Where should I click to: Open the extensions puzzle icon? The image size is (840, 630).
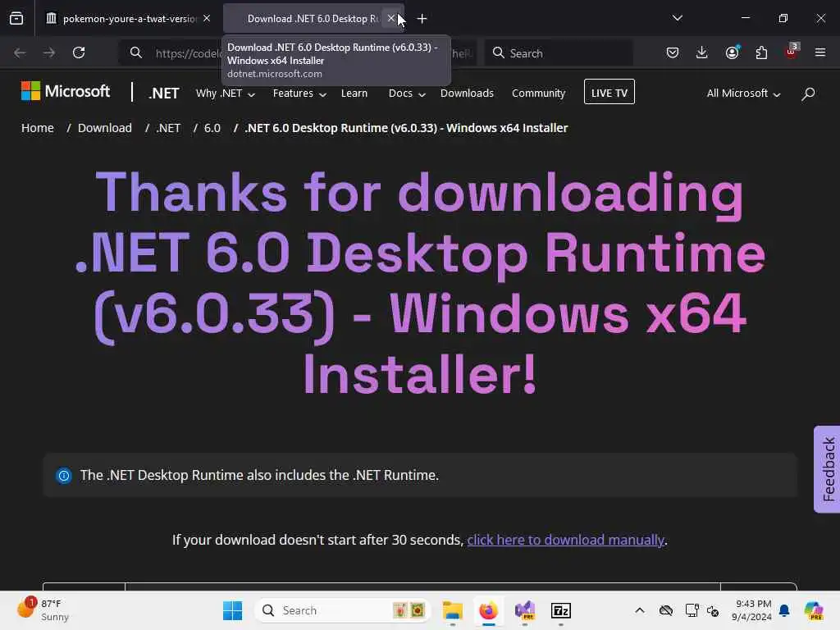tap(761, 52)
